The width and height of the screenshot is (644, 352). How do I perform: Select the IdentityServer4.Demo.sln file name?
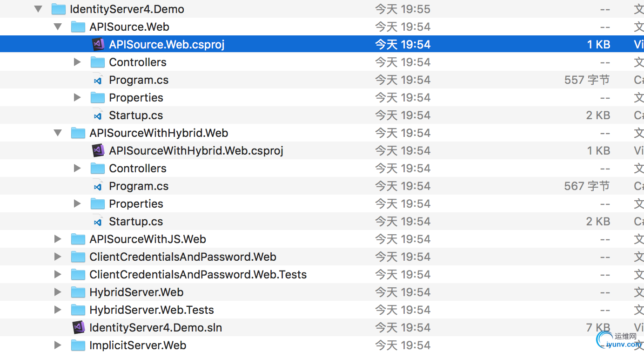coord(155,328)
